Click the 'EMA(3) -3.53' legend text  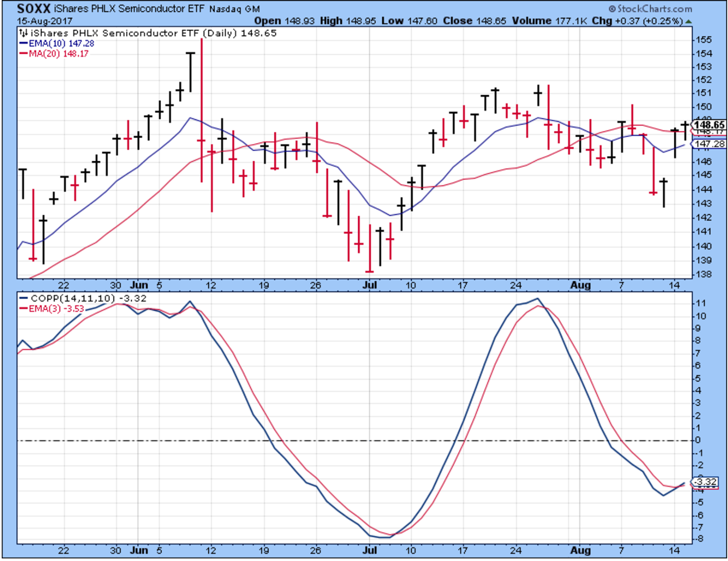click(x=56, y=309)
